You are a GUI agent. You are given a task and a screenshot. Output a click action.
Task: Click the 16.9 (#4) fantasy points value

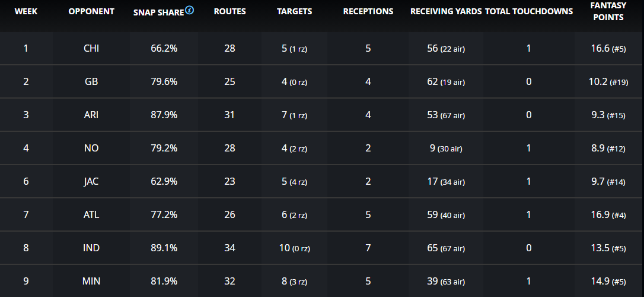[x=608, y=215]
